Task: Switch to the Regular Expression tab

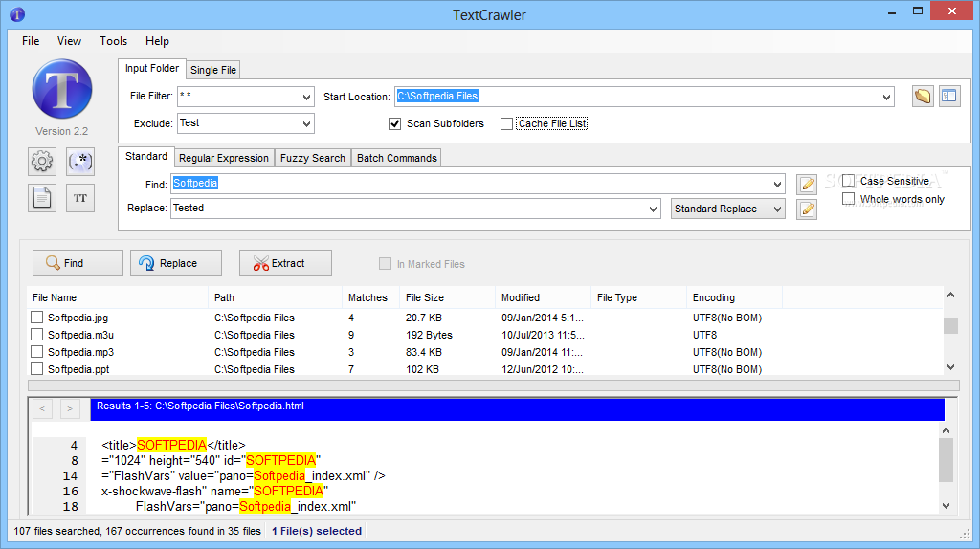Action: 224,158
